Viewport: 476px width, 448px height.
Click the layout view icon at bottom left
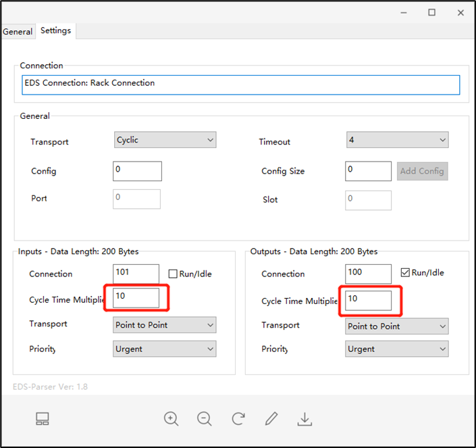[43, 419]
